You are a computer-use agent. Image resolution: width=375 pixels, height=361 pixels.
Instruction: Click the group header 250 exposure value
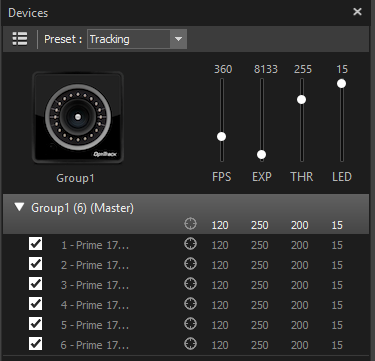260,225
